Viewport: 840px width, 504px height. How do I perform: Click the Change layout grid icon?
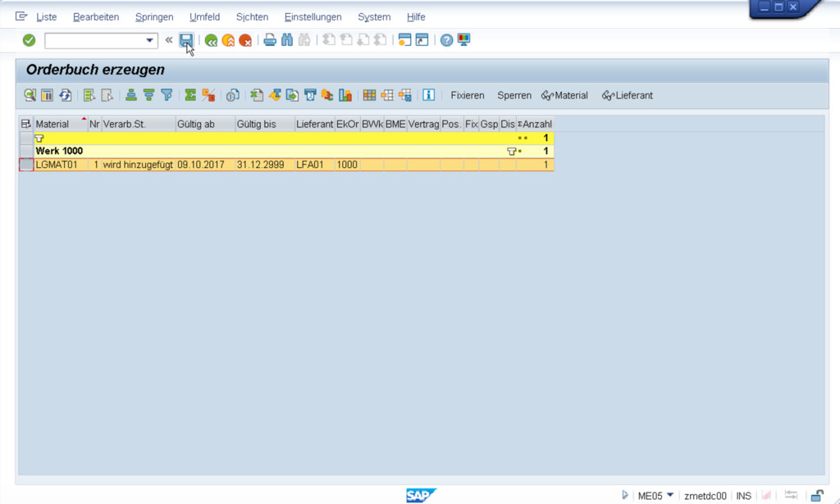point(369,95)
